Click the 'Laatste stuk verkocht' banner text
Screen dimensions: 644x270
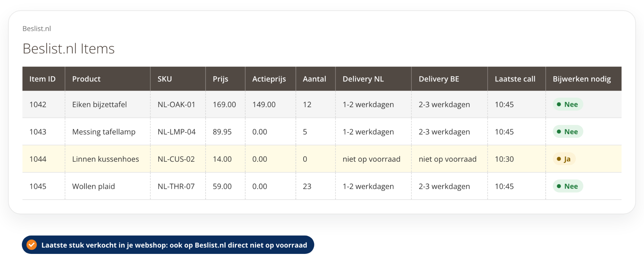point(174,245)
